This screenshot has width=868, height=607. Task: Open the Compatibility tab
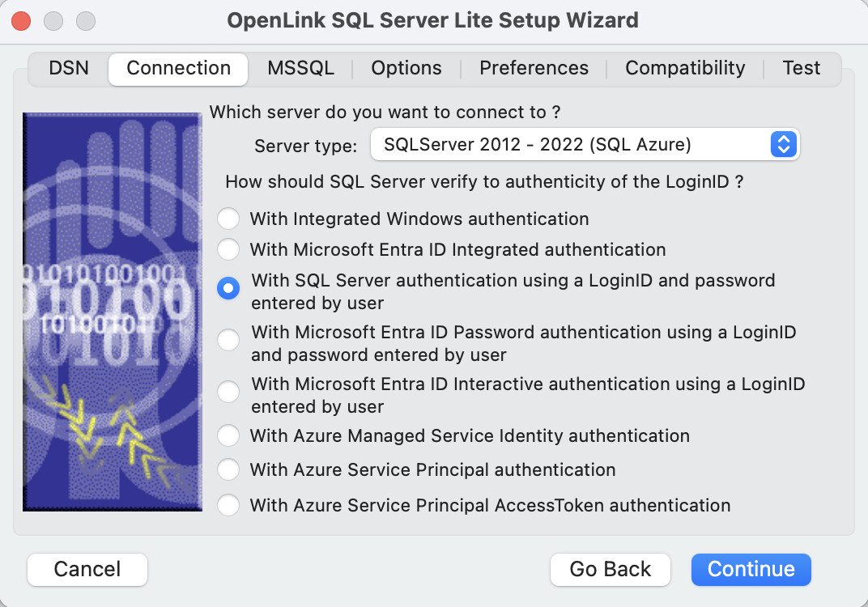coord(685,69)
